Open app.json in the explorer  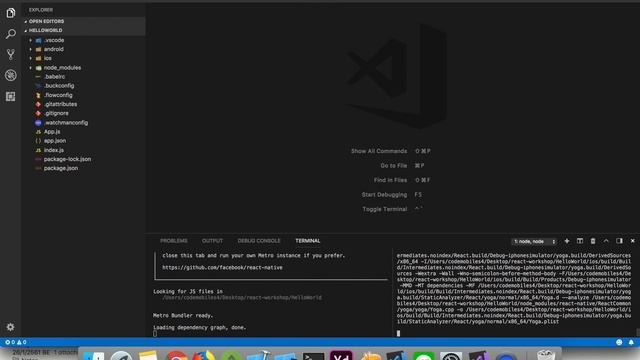coord(55,141)
